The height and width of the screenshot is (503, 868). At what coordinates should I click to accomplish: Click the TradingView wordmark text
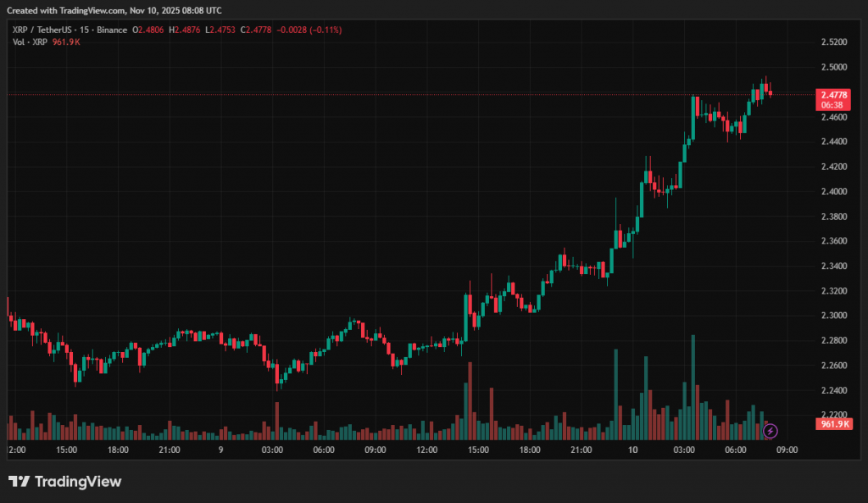coord(78,482)
